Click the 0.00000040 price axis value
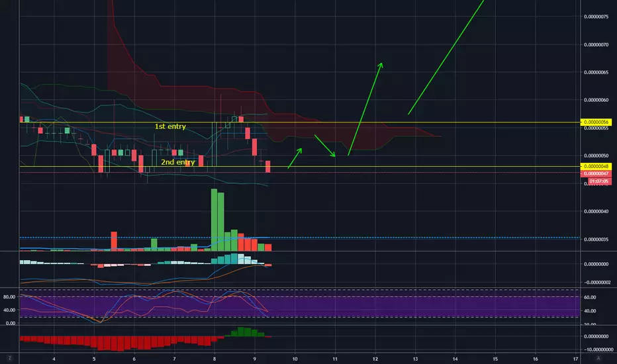Screen dimensions: 617x364 coord(596,211)
